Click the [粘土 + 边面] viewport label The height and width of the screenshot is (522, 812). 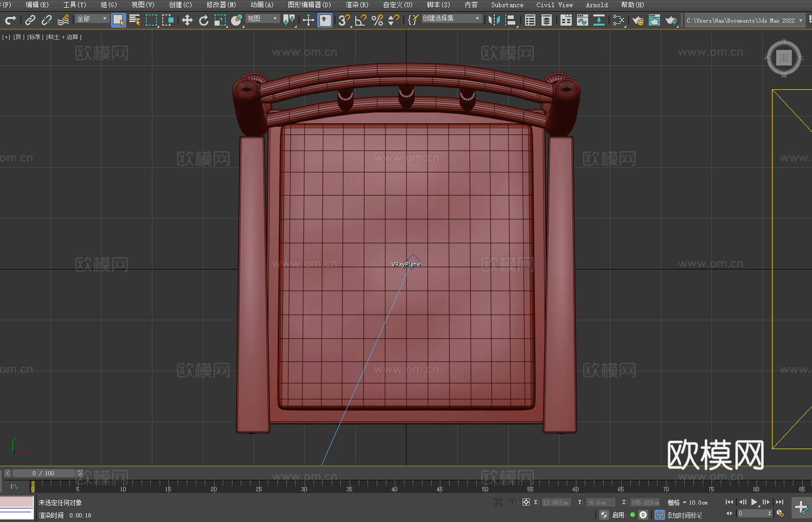pyautogui.click(x=64, y=37)
